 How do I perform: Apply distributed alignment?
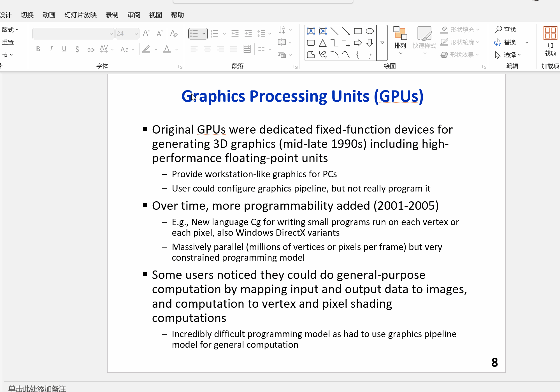247,49
